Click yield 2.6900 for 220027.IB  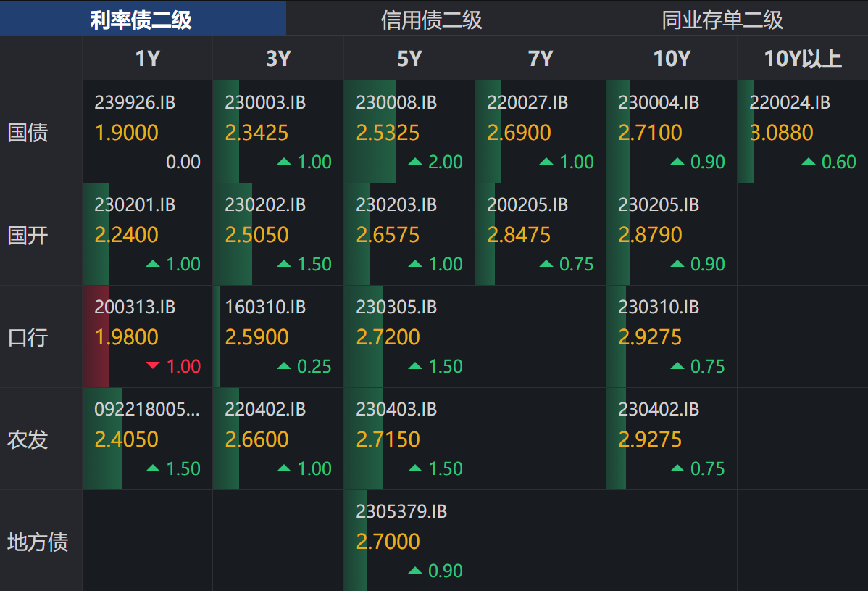click(519, 133)
